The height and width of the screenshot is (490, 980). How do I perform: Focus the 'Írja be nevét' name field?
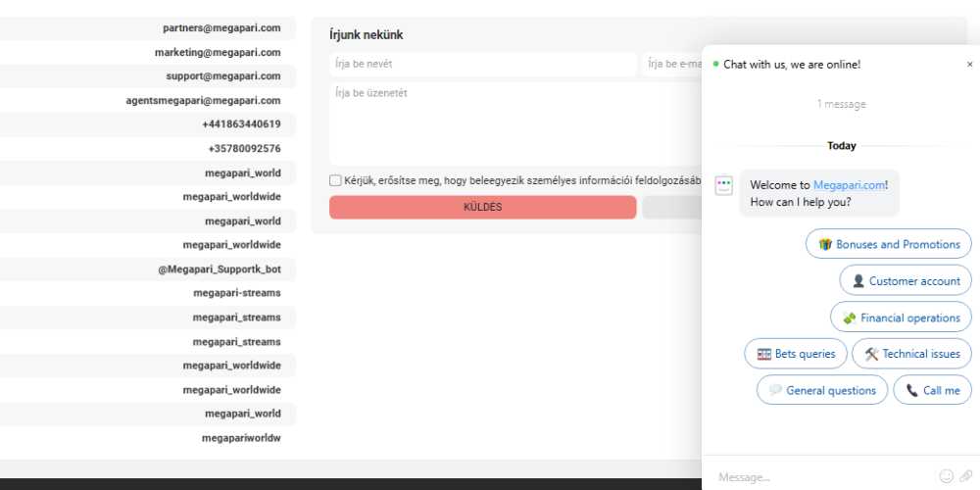pos(483,65)
